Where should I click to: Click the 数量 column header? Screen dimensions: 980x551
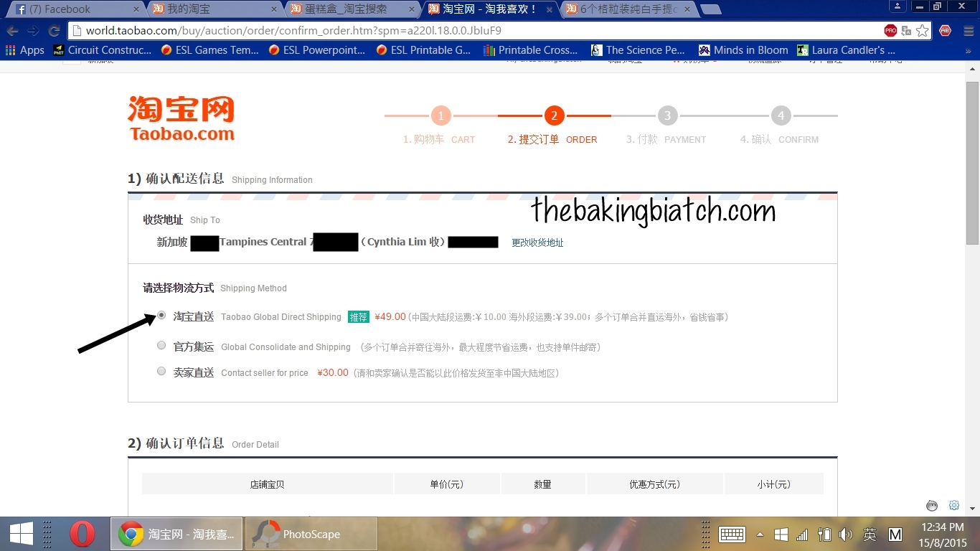543,484
